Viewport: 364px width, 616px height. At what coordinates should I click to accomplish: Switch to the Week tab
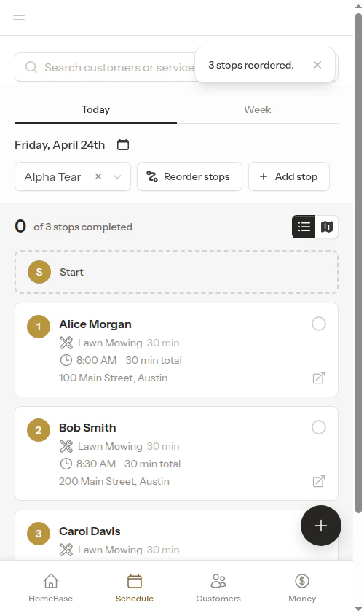coord(257,109)
